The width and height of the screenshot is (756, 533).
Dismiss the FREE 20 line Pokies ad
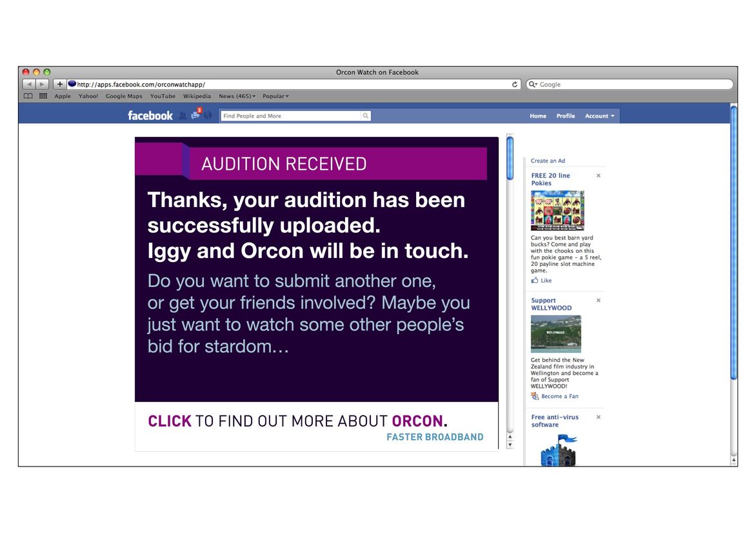(x=598, y=176)
